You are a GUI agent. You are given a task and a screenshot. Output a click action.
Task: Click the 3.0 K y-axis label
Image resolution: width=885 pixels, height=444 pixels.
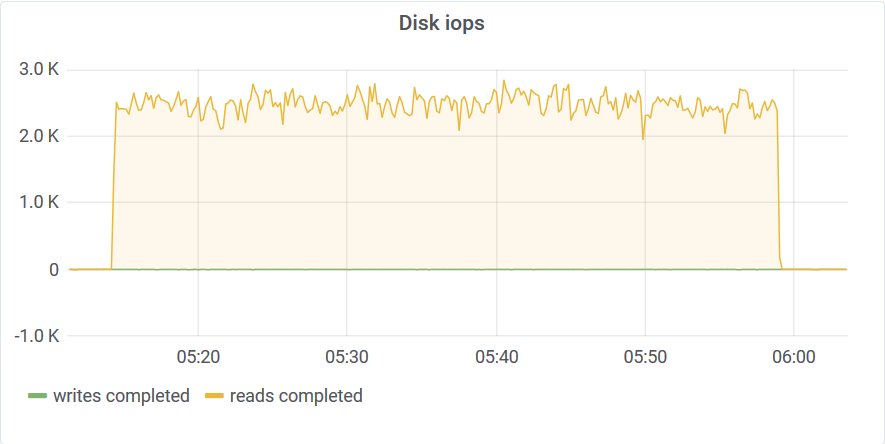pos(39,70)
